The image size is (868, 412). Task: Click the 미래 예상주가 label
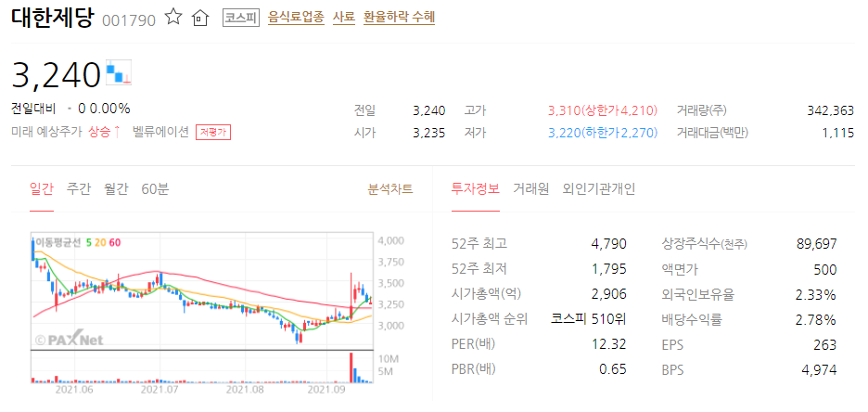tap(46, 133)
